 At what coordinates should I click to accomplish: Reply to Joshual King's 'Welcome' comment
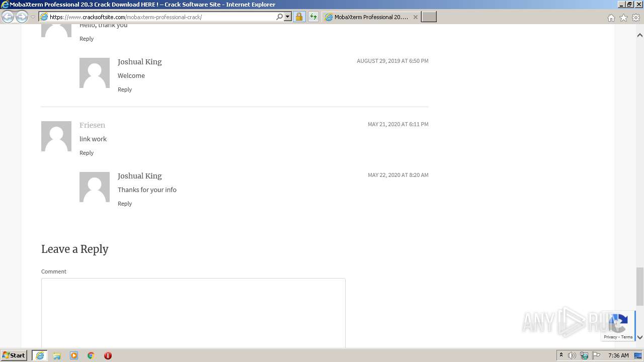pos(125,89)
